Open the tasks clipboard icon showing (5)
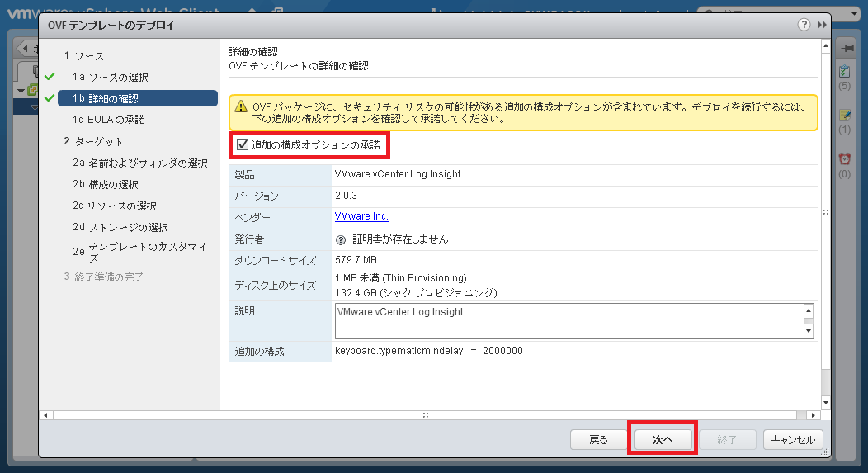The height and width of the screenshot is (473, 868). tap(844, 72)
